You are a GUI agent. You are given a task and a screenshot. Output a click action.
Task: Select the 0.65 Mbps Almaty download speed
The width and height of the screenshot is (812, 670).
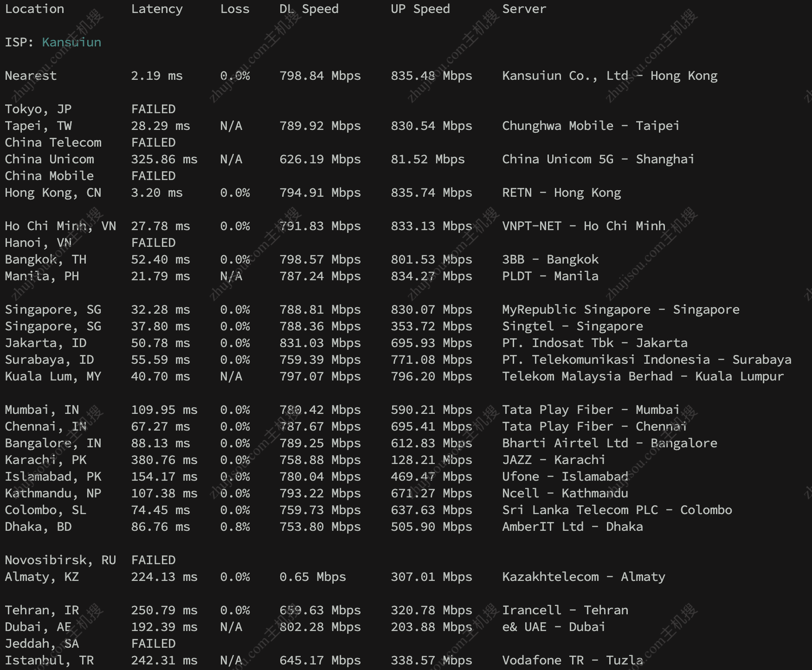(313, 577)
